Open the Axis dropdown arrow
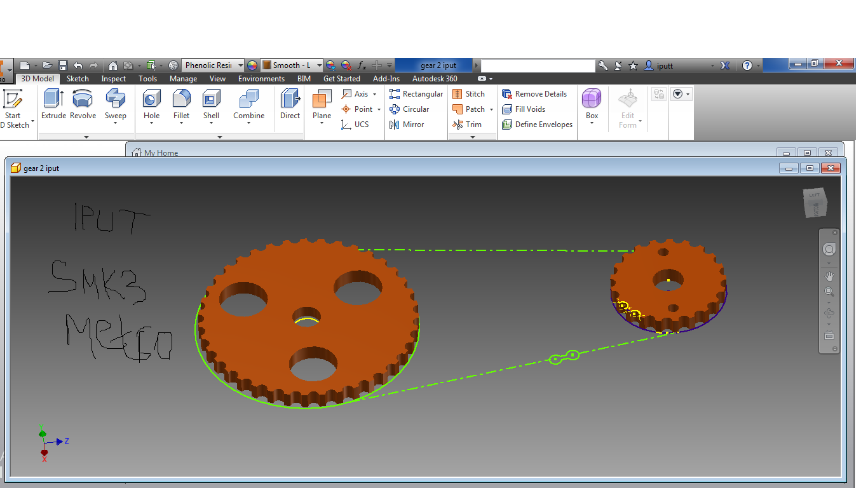 [376, 93]
